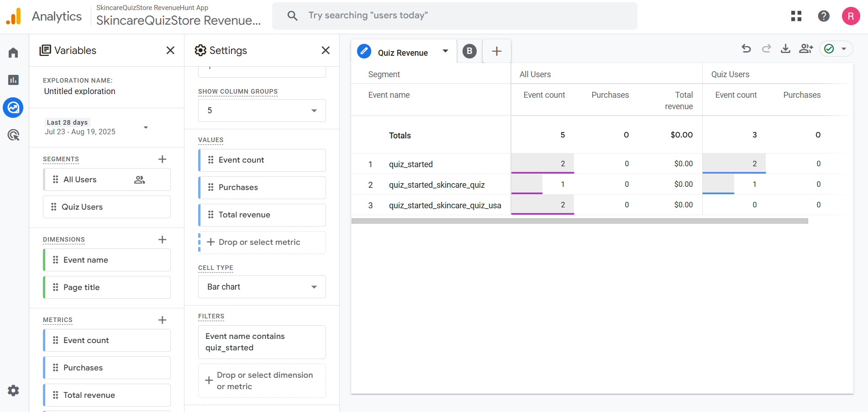Edit the Untitled exploration name

(x=79, y=91)
